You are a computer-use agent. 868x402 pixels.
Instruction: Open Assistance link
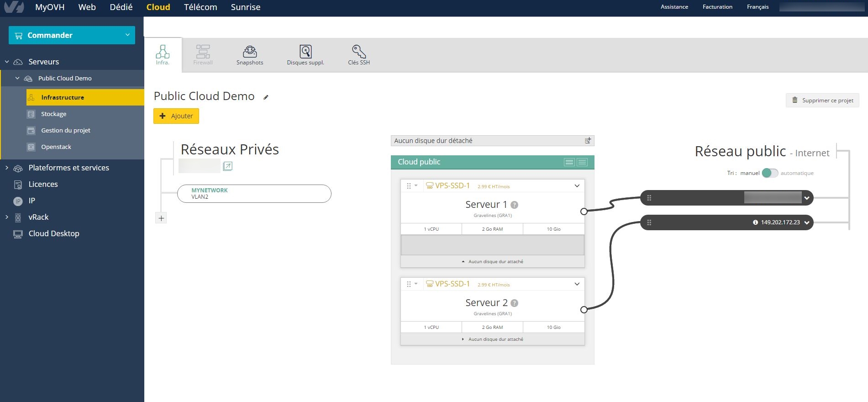(674, 7)
